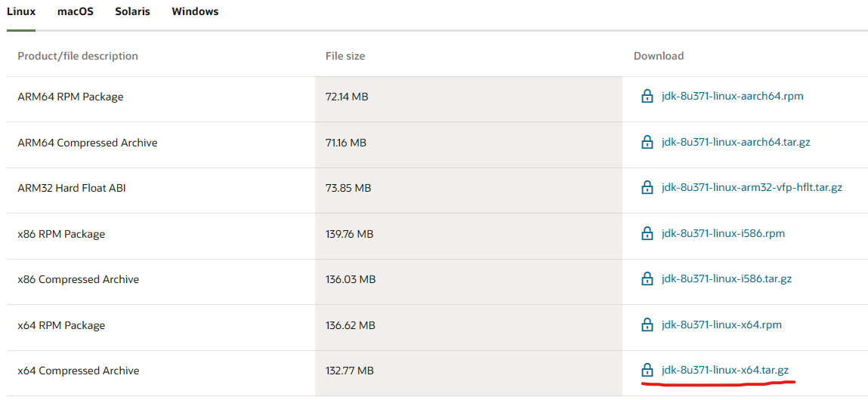Open jdk-8u371-linux-i586.rpm download link

coord(723,233)
